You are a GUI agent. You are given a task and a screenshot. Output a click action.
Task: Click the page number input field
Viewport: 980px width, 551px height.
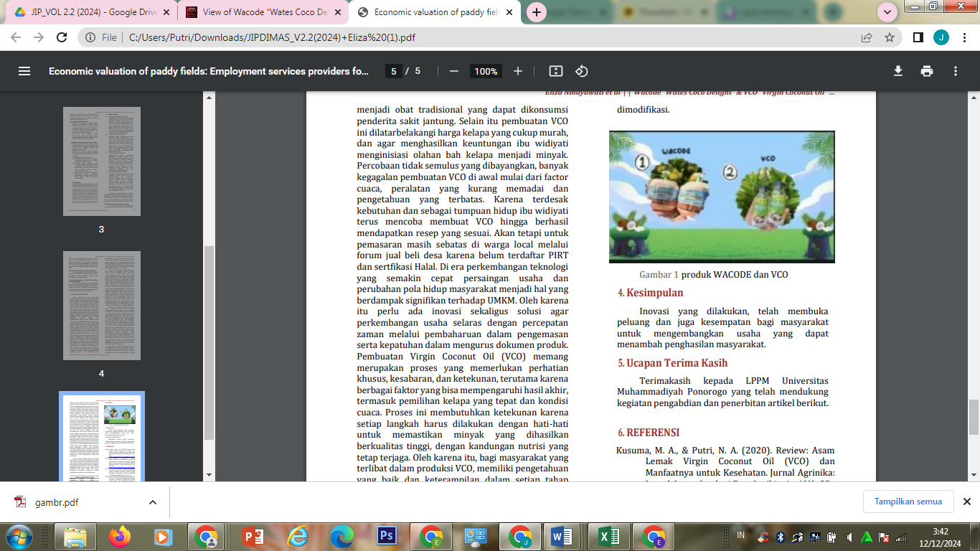coord(392,71)
